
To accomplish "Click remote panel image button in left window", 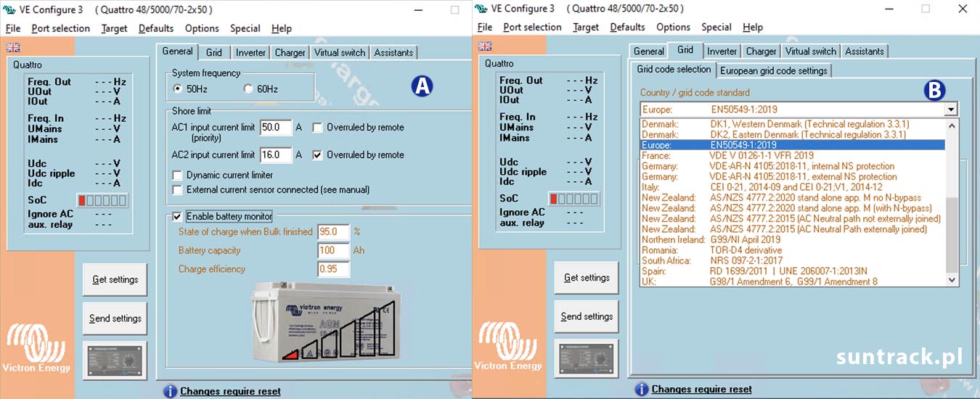I will [115, 360].
